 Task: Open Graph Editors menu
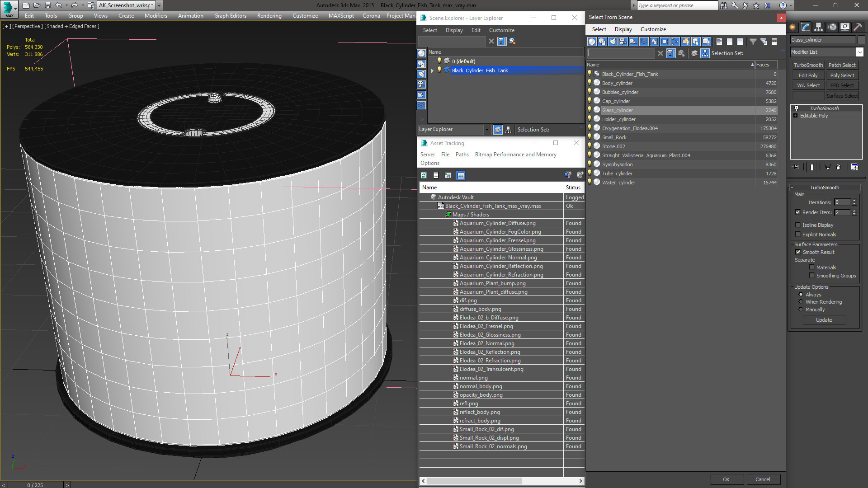(x=230, y=16)
